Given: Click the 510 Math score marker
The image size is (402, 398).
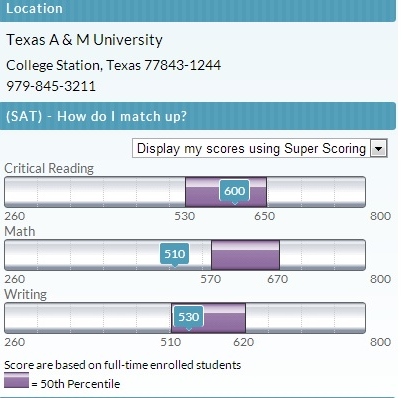Looking at the screenshot, I should [175, 254].
